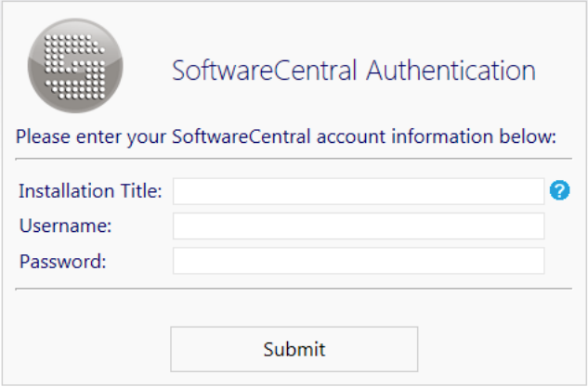Click the SoftwareCentral round logo icon

point(75,66)
